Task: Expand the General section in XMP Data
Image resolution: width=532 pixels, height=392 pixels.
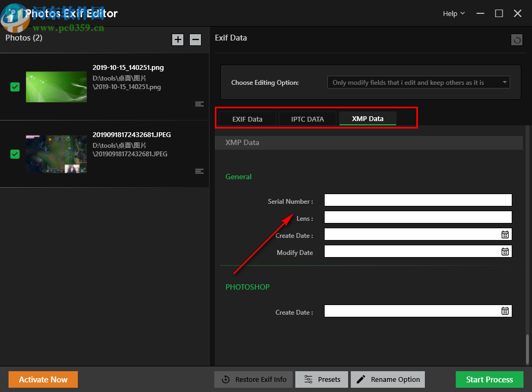Action: pos(238,177)
